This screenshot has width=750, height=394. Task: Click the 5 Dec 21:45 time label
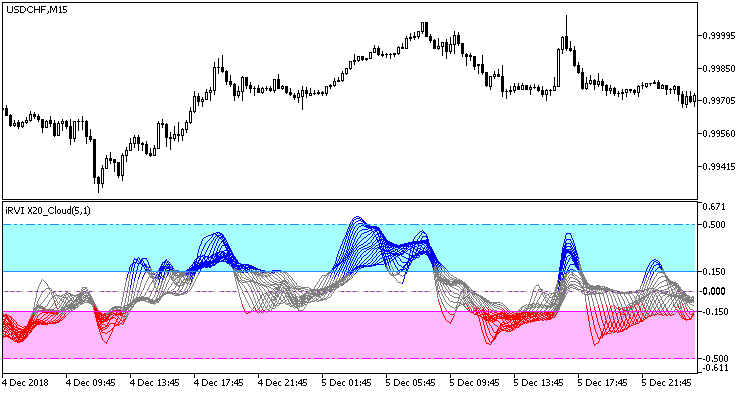coord(666,383)
